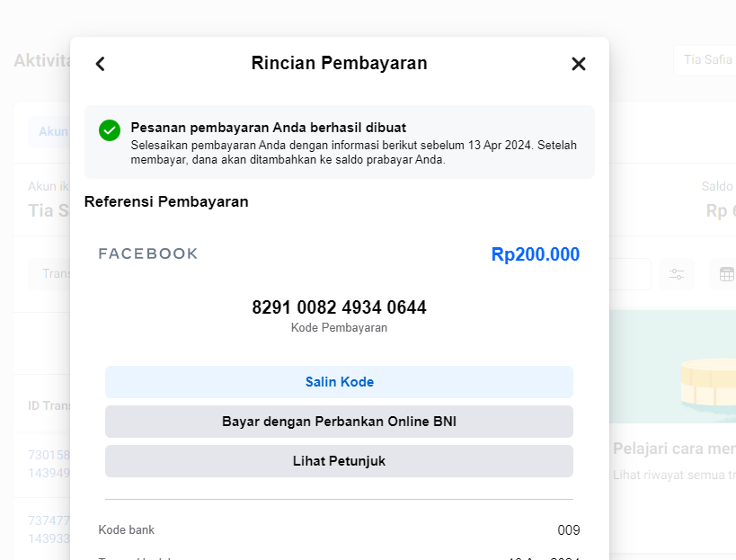Image resolution: width=736 pixels, height=560 pixels.
Task: Pay with Bayar dengan Perbankan Online BNI
Action: pyautogui.click(x=339, y=422)
